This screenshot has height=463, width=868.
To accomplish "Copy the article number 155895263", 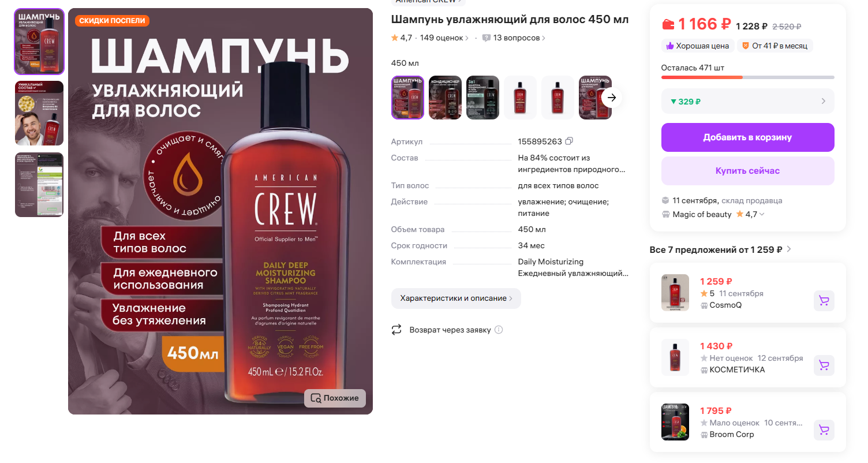I will (569, 141).
